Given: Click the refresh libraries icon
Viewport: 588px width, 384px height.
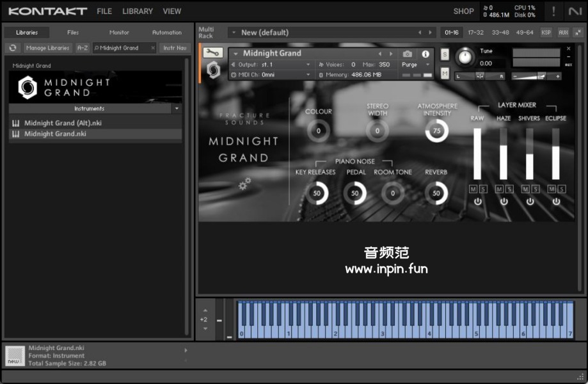Looking at the screenshot, I should (x=13, y=48).
